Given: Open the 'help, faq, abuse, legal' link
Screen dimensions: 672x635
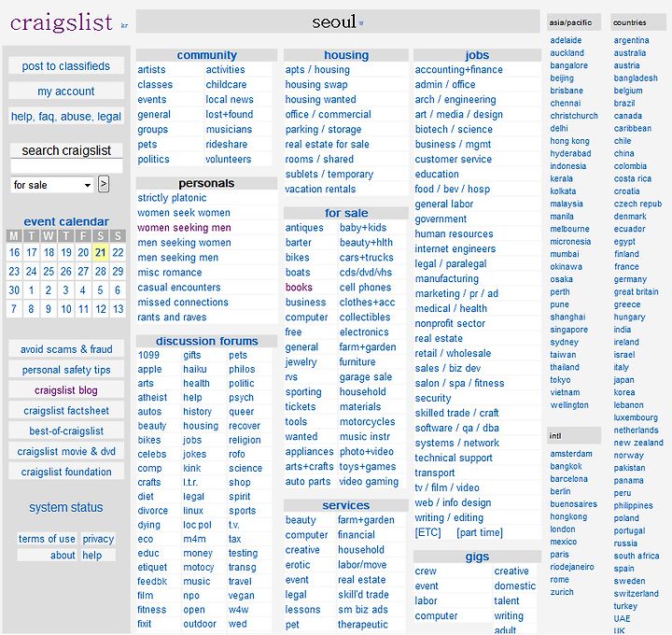Looking at the screenshot, I should point(66,116).
